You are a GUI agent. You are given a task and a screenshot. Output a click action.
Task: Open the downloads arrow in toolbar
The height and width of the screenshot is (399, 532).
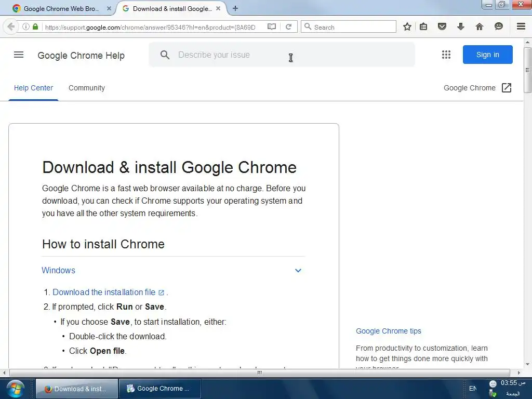(460, 26)
